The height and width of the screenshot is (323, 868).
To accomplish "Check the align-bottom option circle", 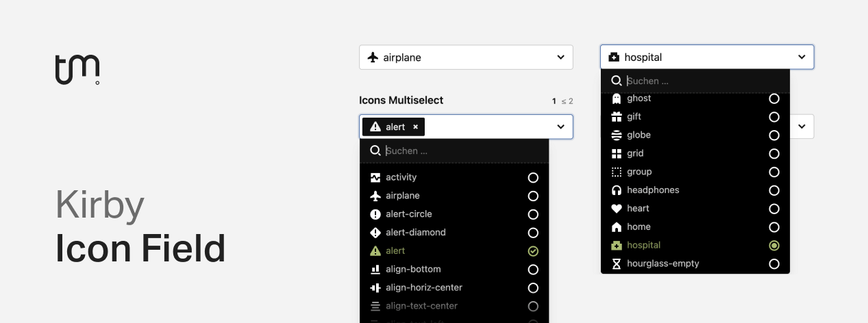I will pos(533,270).
